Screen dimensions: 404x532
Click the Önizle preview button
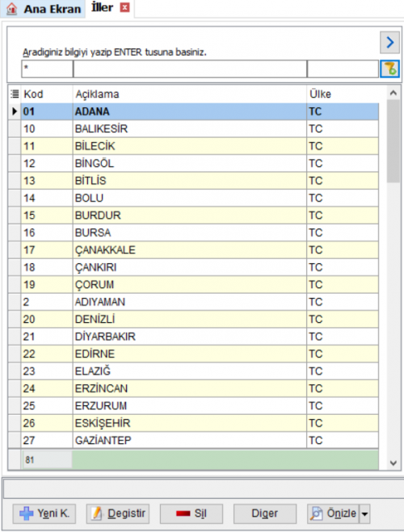pos(334,513)
